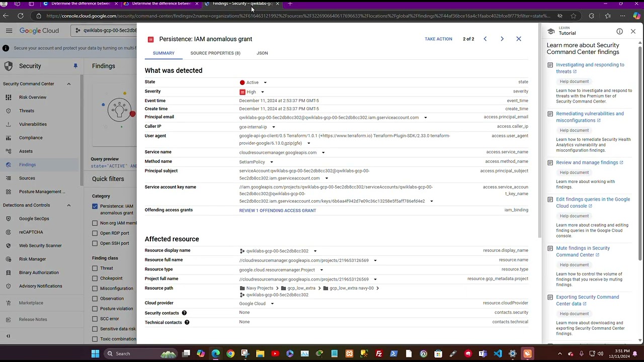
Task: Click the Take Action button
Action: (438, 39)
